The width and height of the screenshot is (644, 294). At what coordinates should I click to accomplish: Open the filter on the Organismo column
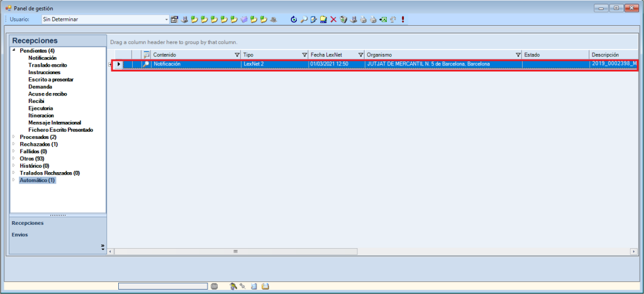(x=518, y=55)
